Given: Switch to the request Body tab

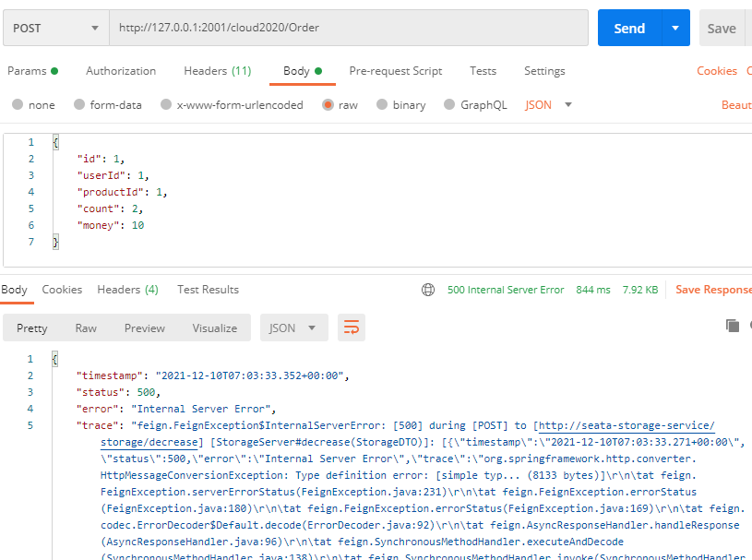Looking at the screenshot, I should point(302,71).
